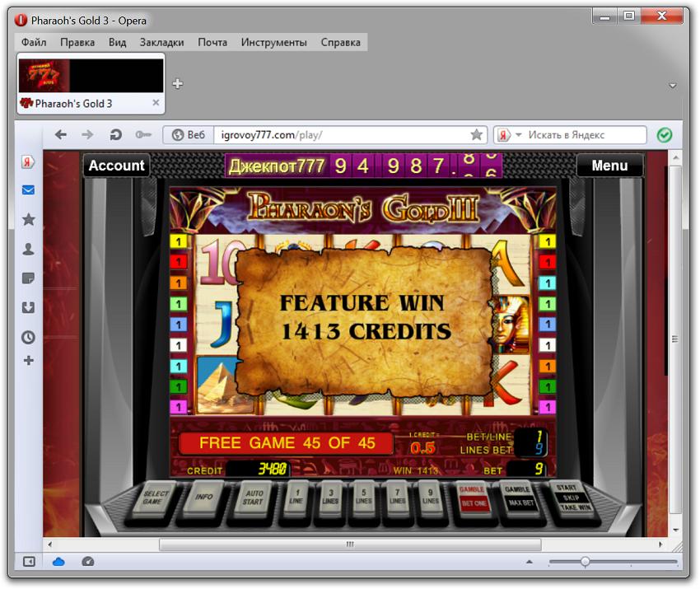Open the History clock panel in sidebar
The image size is (700, 589).
click(28, 337)
